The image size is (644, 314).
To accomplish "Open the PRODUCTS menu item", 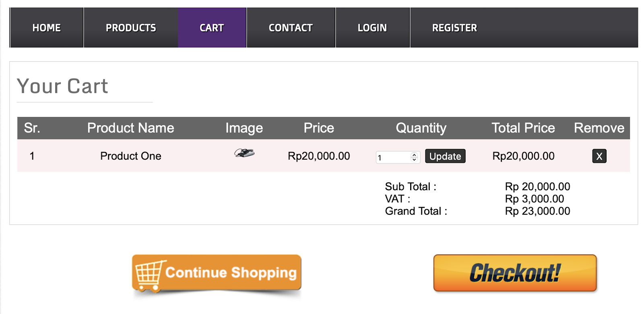I will click(131, 28).
